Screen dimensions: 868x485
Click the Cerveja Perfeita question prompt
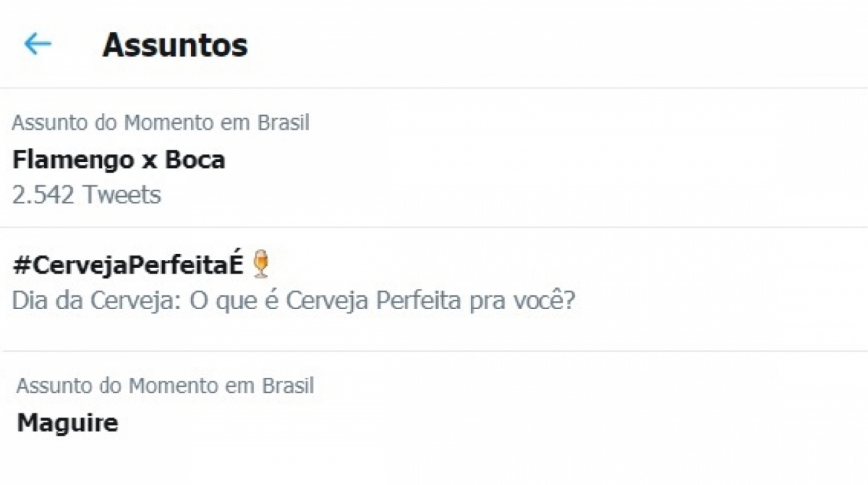293,300
